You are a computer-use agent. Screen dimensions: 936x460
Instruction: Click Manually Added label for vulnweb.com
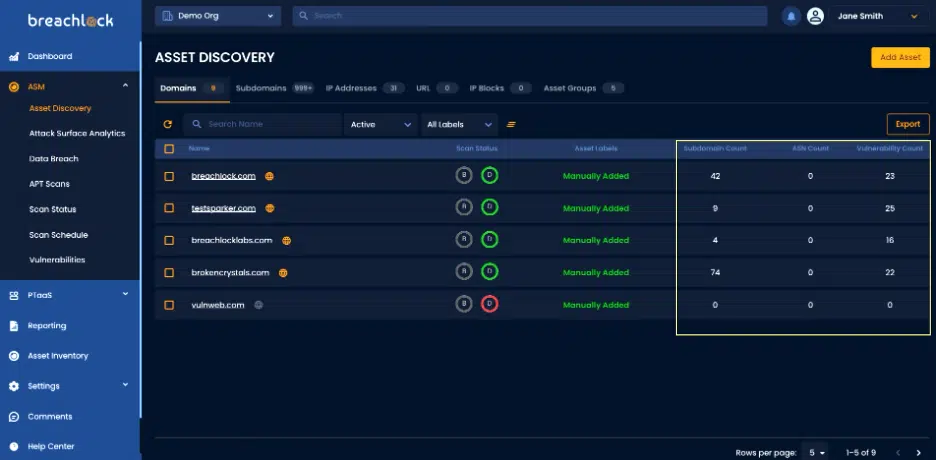point(596,305)
